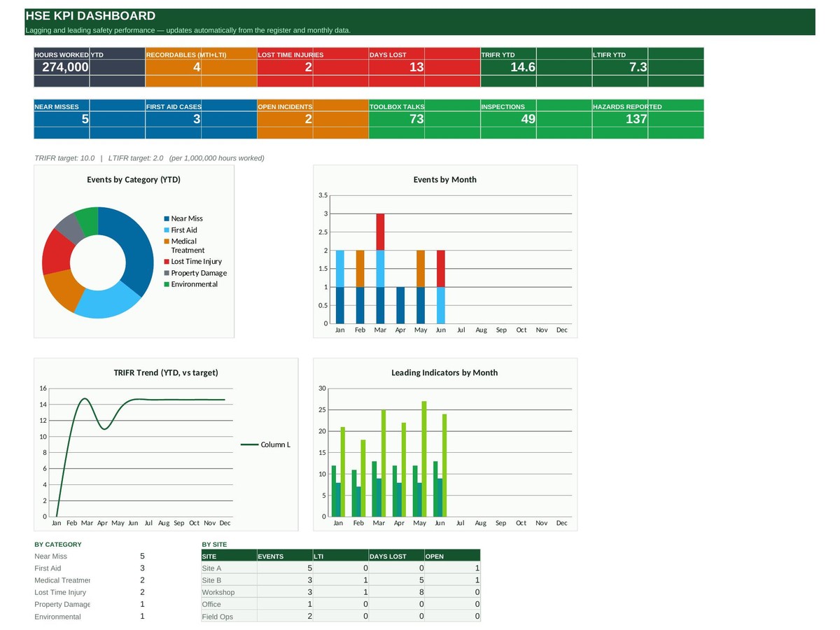Click the TRIFR Trend chart title
Screen dimensions: 840x630
click(166, 372)
